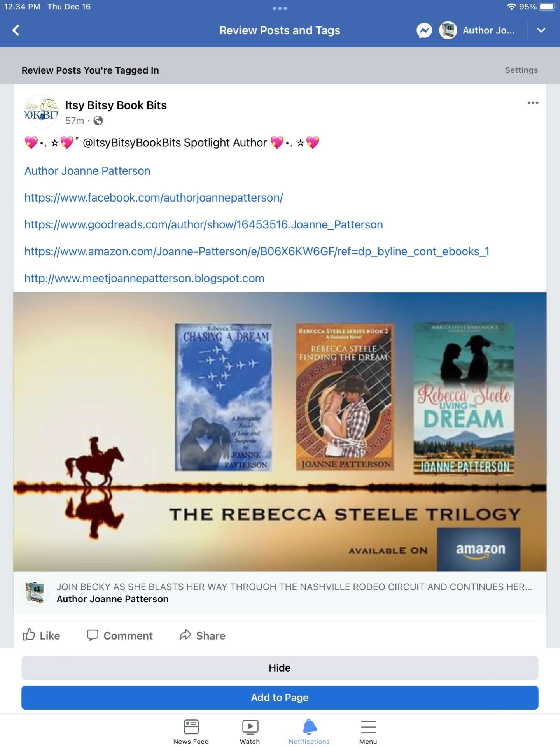The height and width of the screenshot is (747, 560).
Task: Open the post's three-dot options menu
Action: 533,103
